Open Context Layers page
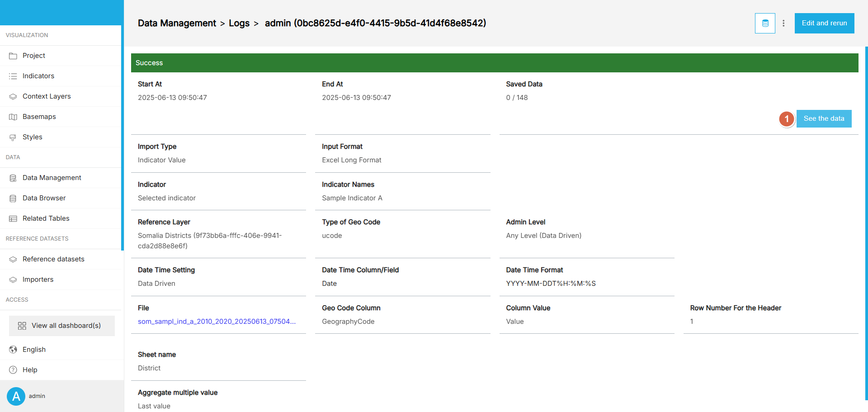868x412 pixels. point(61,96)
